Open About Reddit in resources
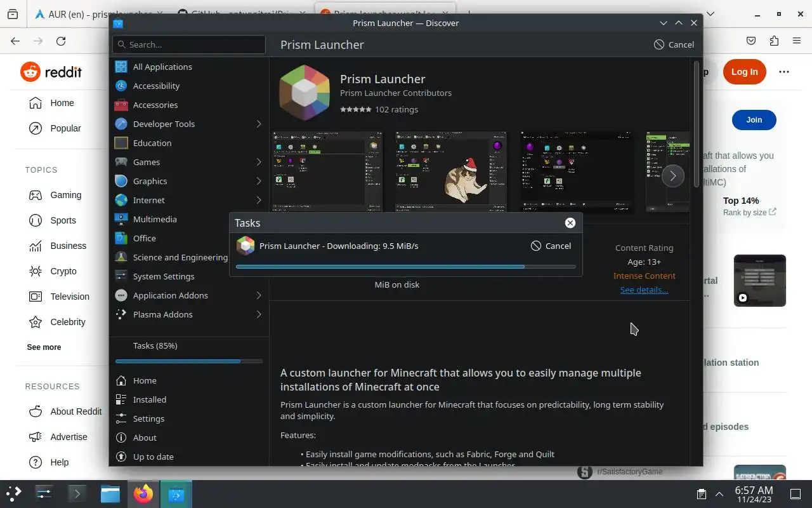Screen dimensions: 812x508 pyautogui.click(x=66, y=411)
